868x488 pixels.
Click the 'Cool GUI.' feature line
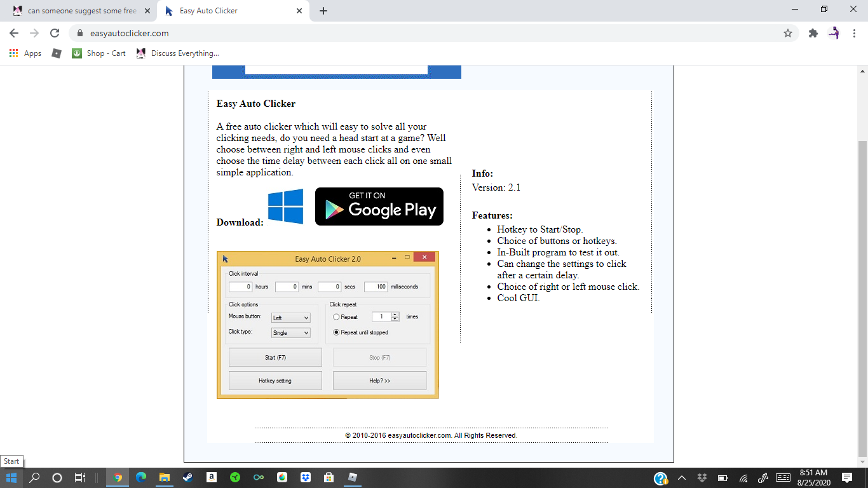pos(519,298)
